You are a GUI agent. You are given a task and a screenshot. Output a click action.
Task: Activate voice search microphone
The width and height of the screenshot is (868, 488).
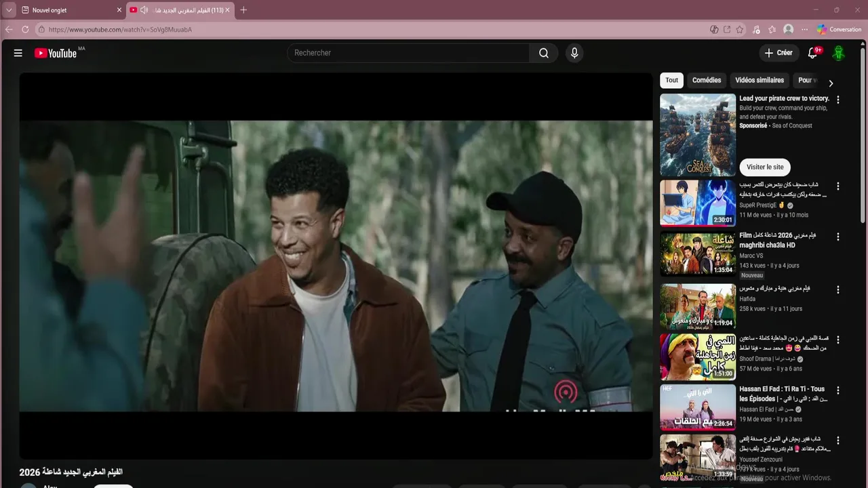(x=574, y=53)
